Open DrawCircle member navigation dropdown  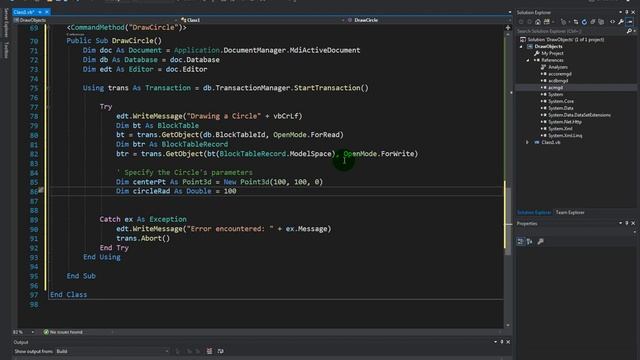click(x=429, y=20)
